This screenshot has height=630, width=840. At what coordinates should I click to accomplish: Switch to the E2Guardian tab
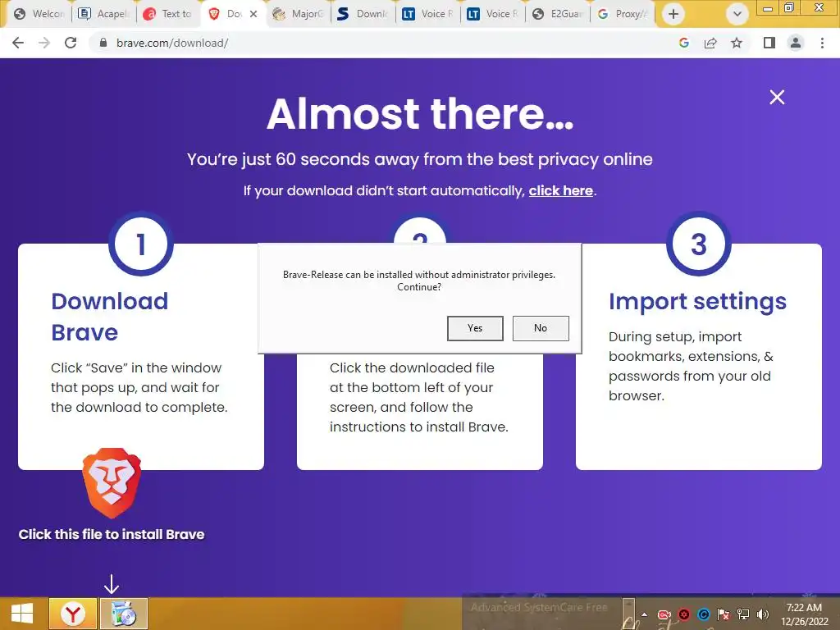[x=557, y=14]
